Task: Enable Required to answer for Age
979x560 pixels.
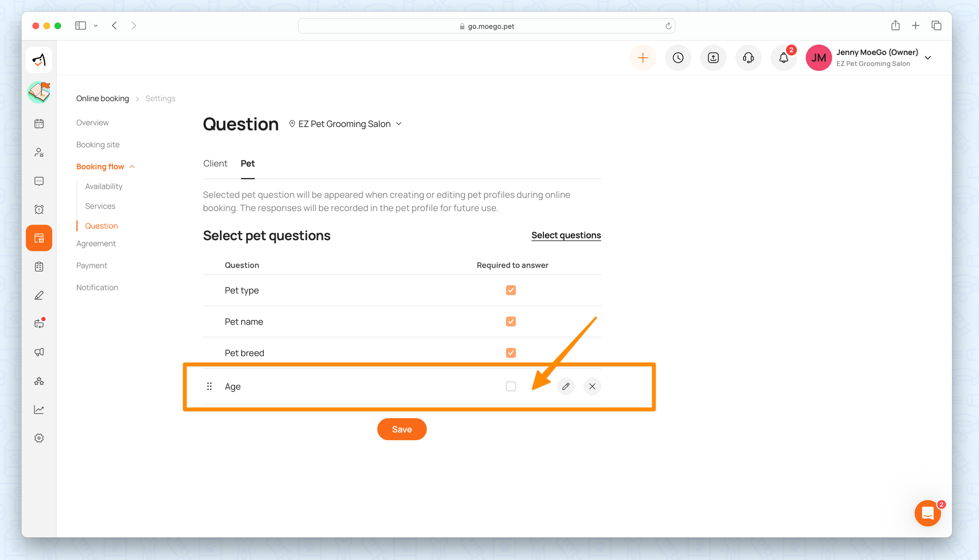Action: (x=511, y=386)
